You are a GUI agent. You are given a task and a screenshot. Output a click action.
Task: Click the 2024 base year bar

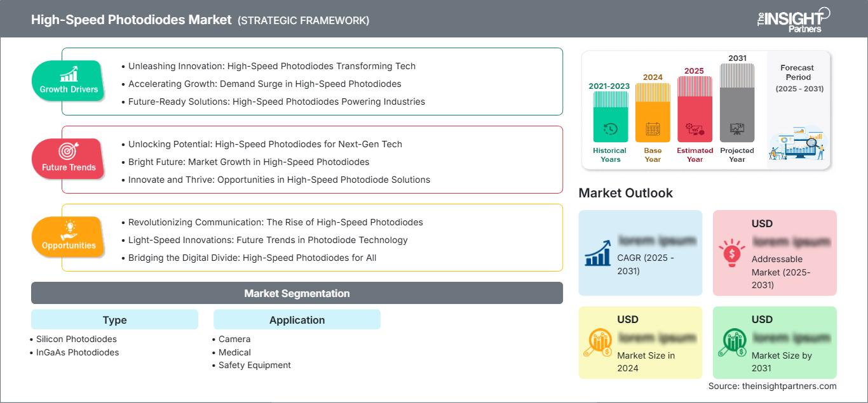[653, 113]
